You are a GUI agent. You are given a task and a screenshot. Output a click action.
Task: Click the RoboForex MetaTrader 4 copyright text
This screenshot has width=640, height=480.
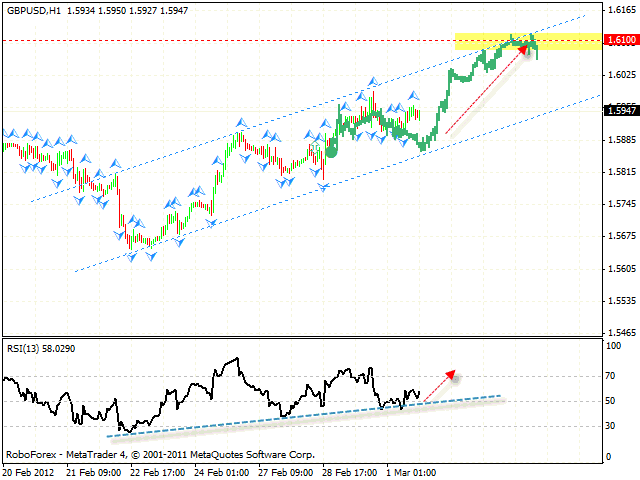pos(159,454)
